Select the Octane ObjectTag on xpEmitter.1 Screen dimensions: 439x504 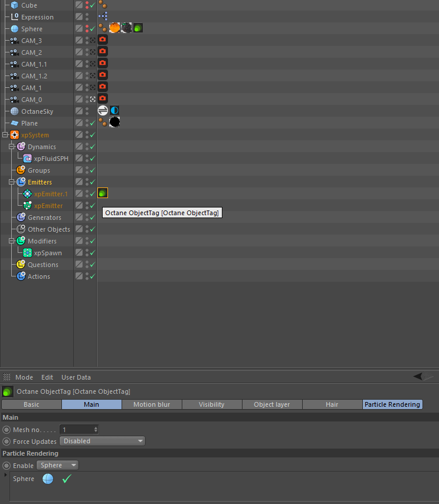pos(103,193)
